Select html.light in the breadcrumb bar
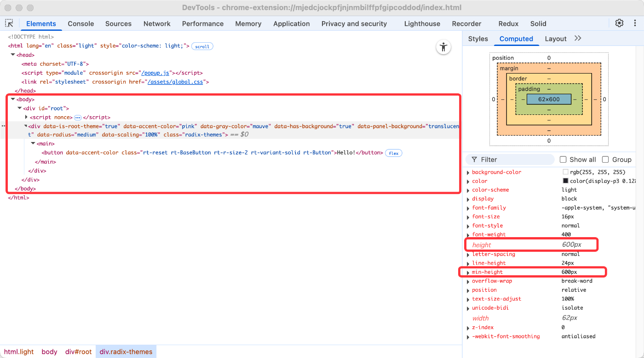The height and width of the screenshot is (358, 644). click(19, 352)
